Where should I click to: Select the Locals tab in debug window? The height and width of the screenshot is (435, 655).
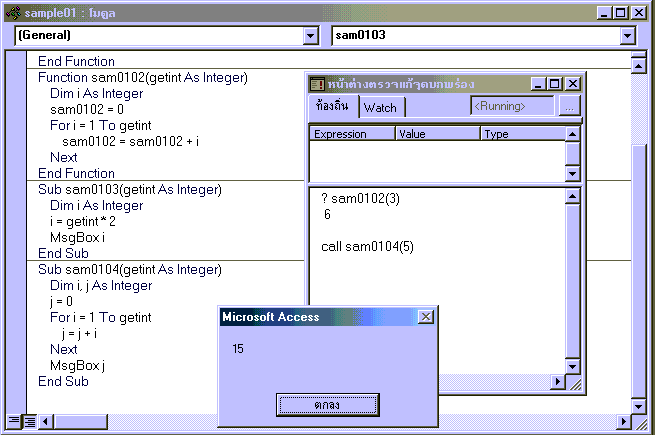tap(332, 106)
